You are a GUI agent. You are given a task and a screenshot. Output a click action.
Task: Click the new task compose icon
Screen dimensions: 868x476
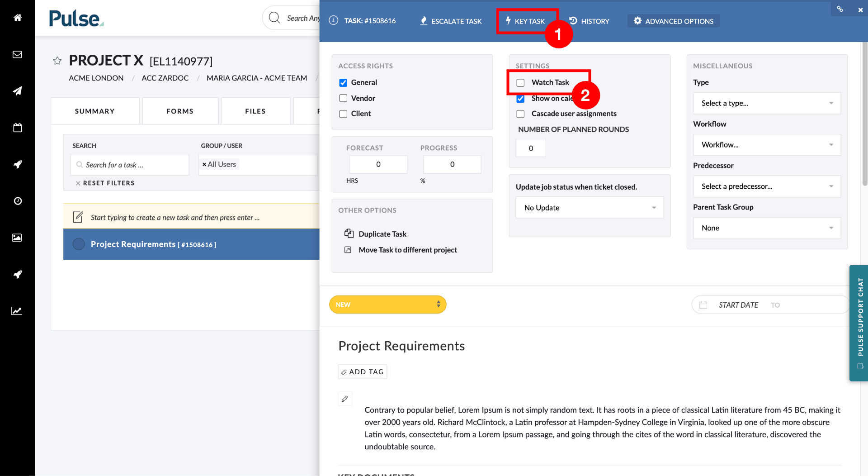(78, 217)
